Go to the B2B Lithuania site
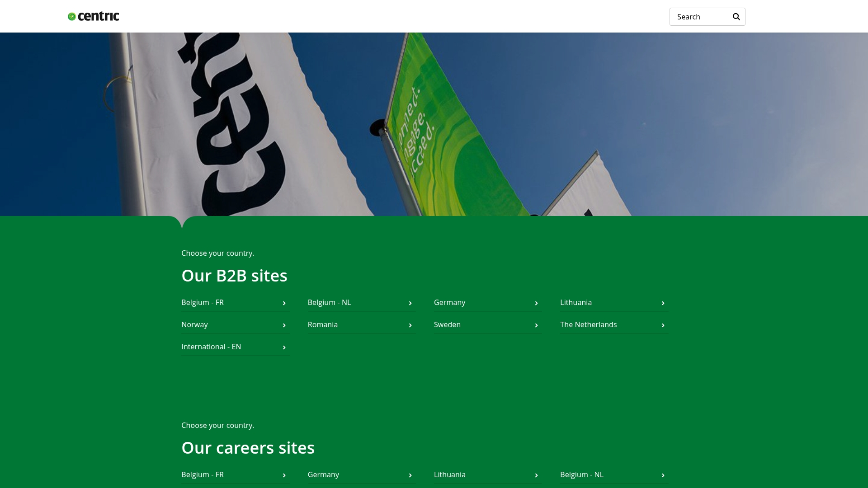868x488 pixels. pyautogui.click(x=614, y=303)
